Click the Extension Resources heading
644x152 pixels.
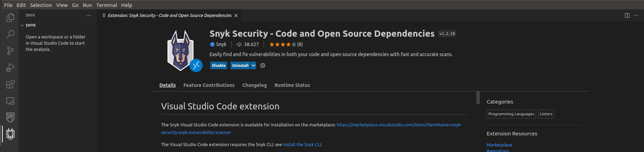click(x=512, y=134)
